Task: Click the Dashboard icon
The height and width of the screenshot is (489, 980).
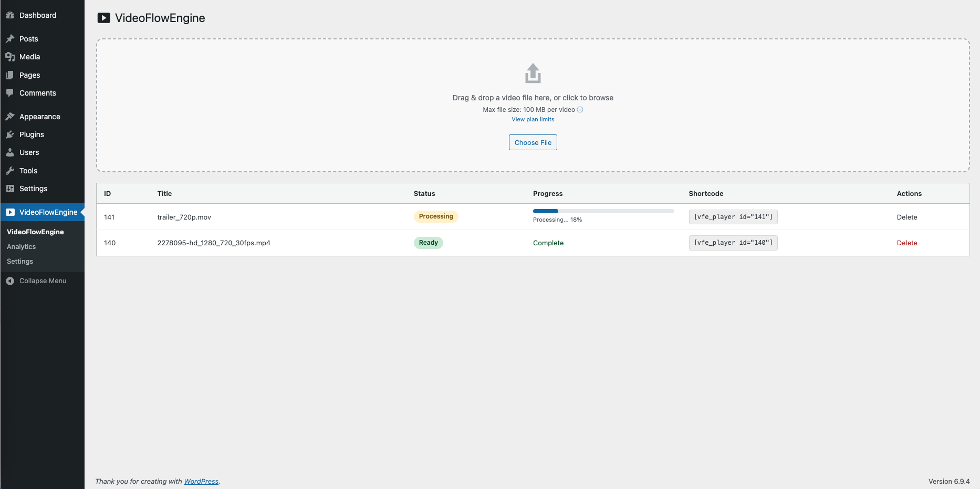Action: pyautogui.click(x=10, y=15)
